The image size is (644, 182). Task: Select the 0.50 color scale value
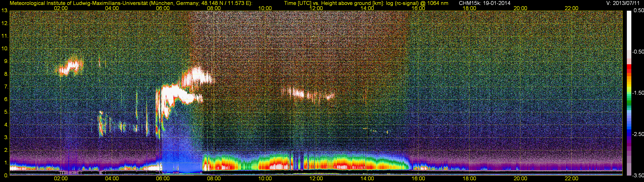click(638, 11)
